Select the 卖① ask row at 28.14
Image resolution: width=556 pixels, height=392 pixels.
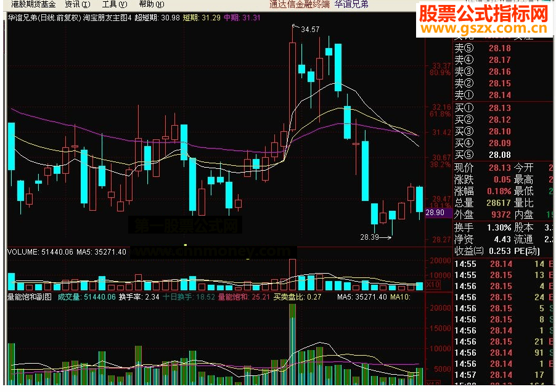[483, 95]
